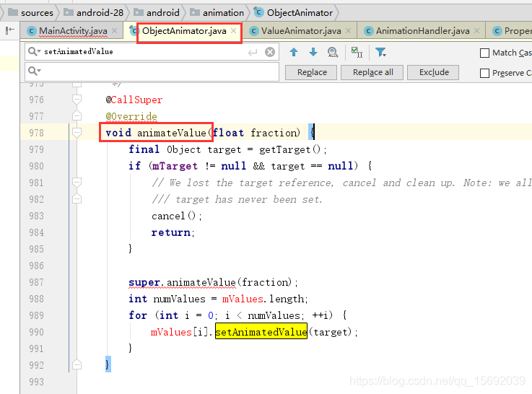Click the @Override annotation
This screenshot has height=394, width=532.
pos(131,117)
